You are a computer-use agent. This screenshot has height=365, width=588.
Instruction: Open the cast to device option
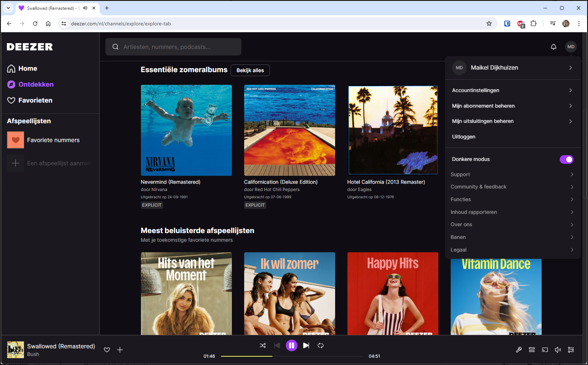(545, 350)
